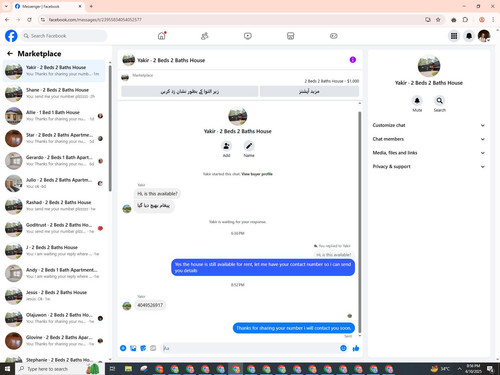Click the Facebook logo

(x=11, y=36)
